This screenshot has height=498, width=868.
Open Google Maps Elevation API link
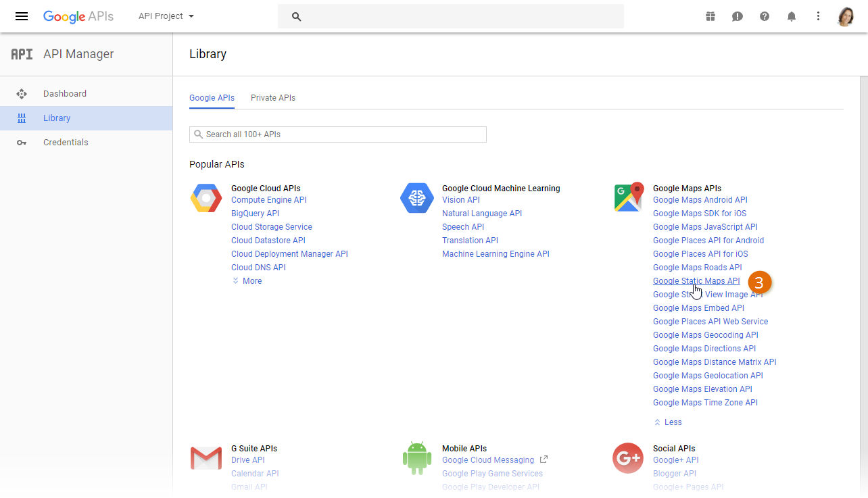702,389
